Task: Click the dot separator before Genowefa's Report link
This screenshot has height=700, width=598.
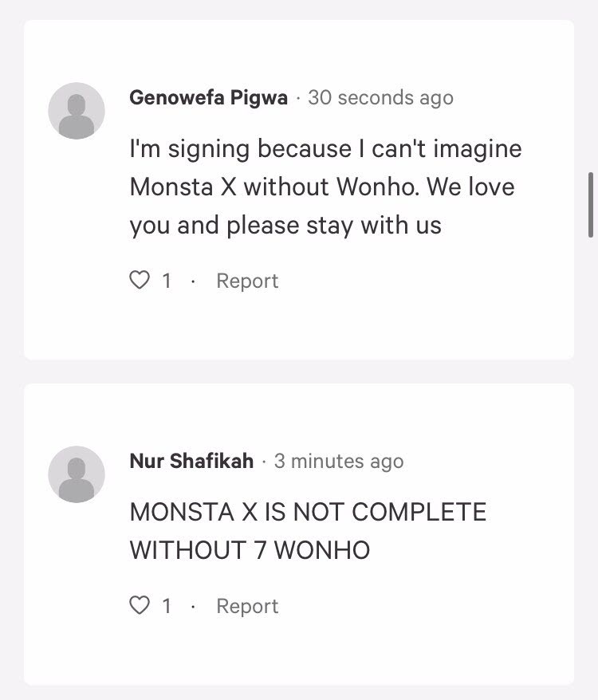Action: (x=192, y=281)
